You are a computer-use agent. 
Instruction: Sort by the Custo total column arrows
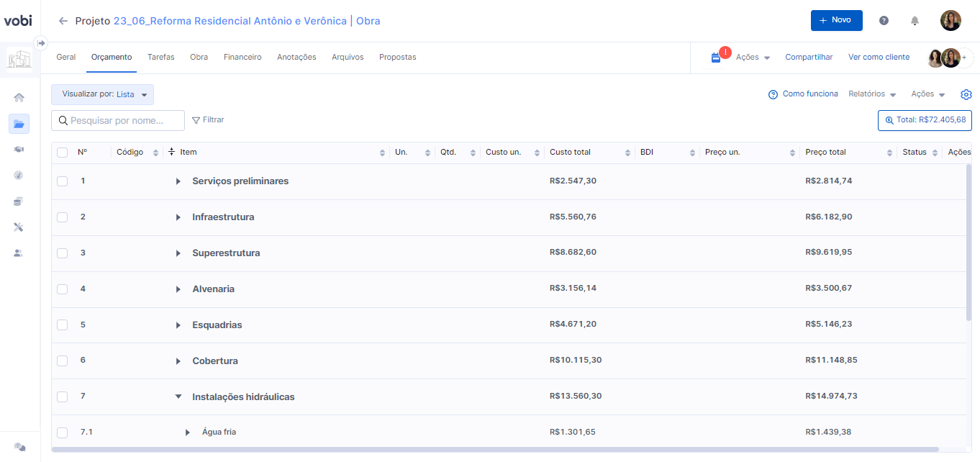pyautogui.click(x=627, y=153)
